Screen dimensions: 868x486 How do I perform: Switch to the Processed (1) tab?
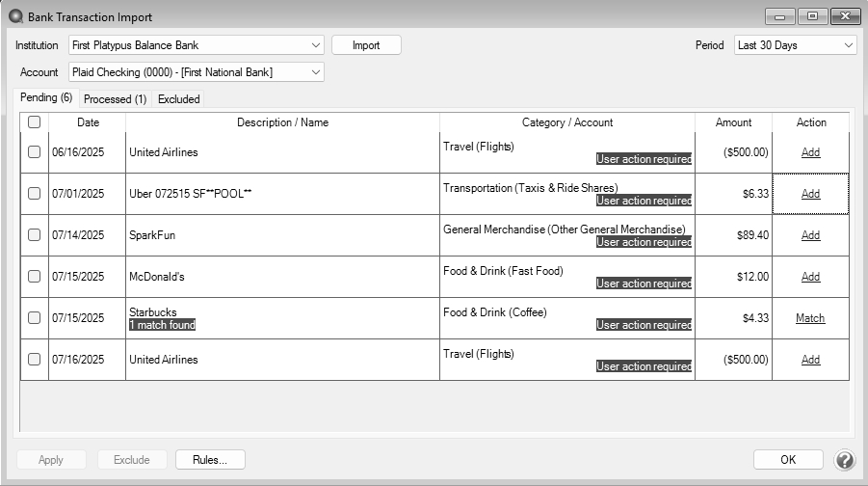(x=115, y=98)
